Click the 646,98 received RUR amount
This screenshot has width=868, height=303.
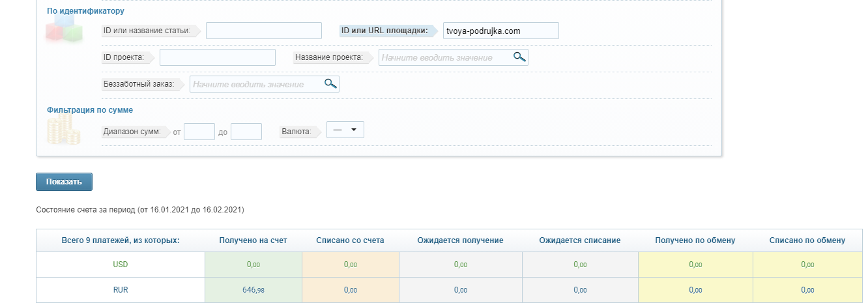253,290
